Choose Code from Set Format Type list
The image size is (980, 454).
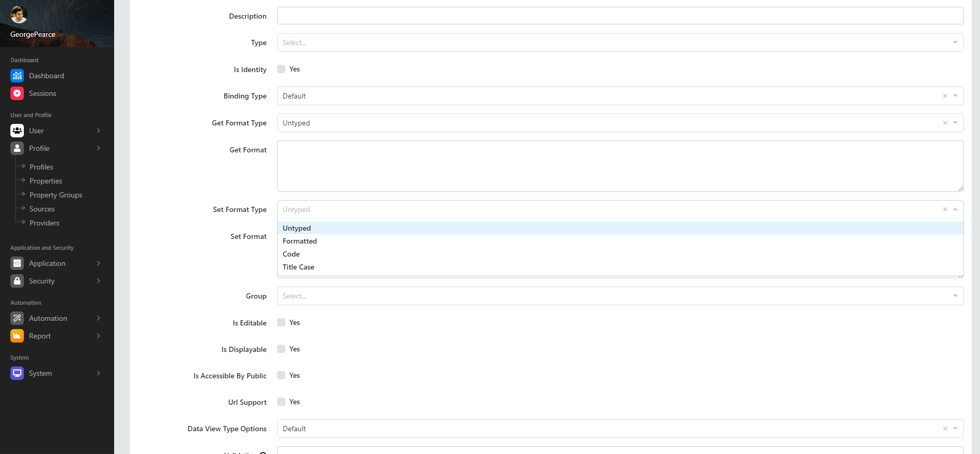click(x=620, y=254)
